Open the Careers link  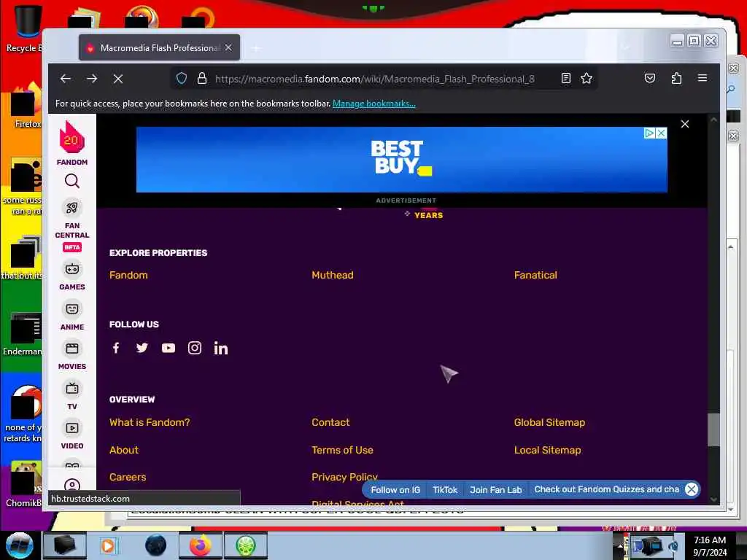pyautogui.click(x=128, y=477)
